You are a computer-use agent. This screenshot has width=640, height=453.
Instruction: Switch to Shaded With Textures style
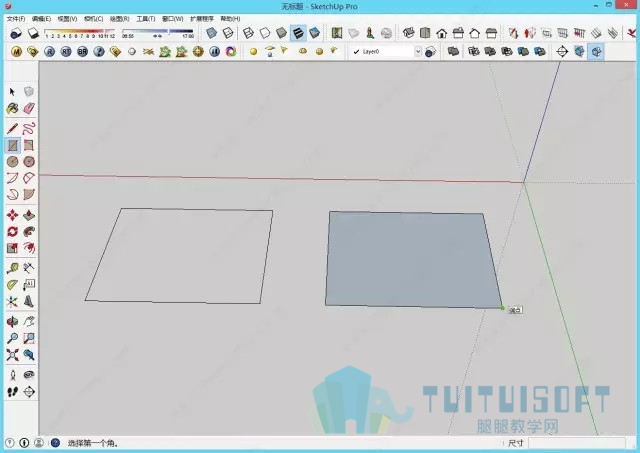tap(298, 33)
